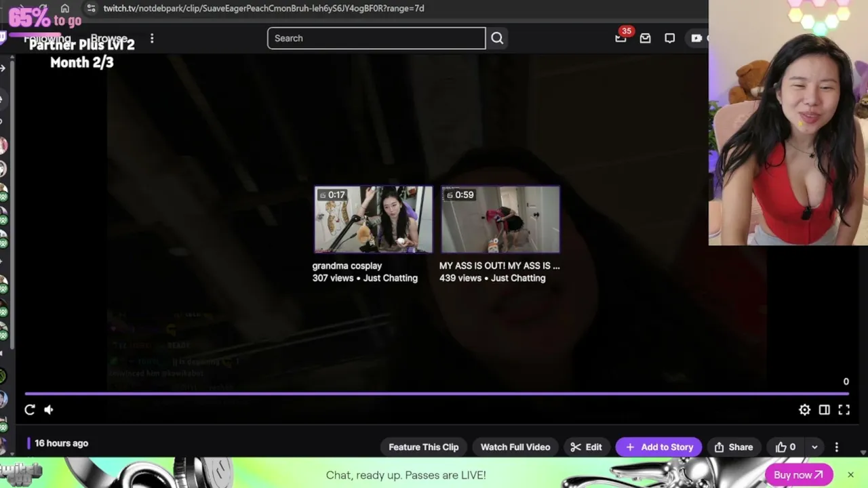This screenshot has height=488, width=868.
Task: Click 'Chat, ready up. Passes are LIVE!' banner text
Action: (x=406, y=474)
